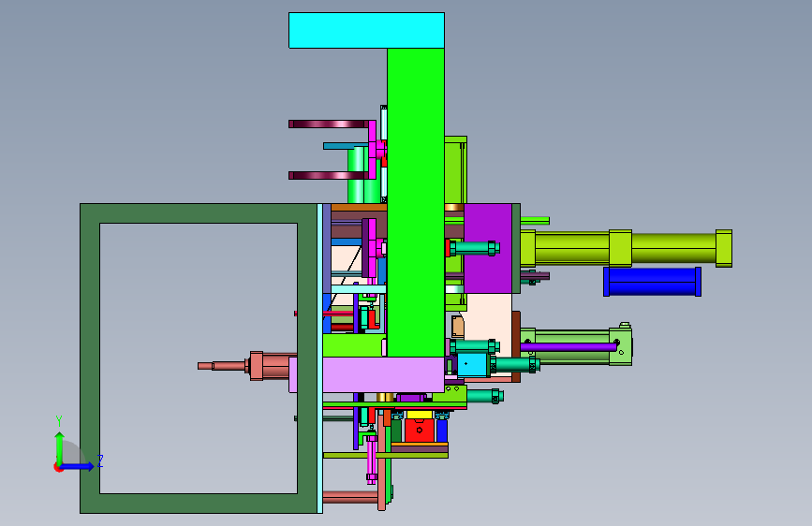Select the purple block beside green column
The image size is (812, 526).
[488, 249]
